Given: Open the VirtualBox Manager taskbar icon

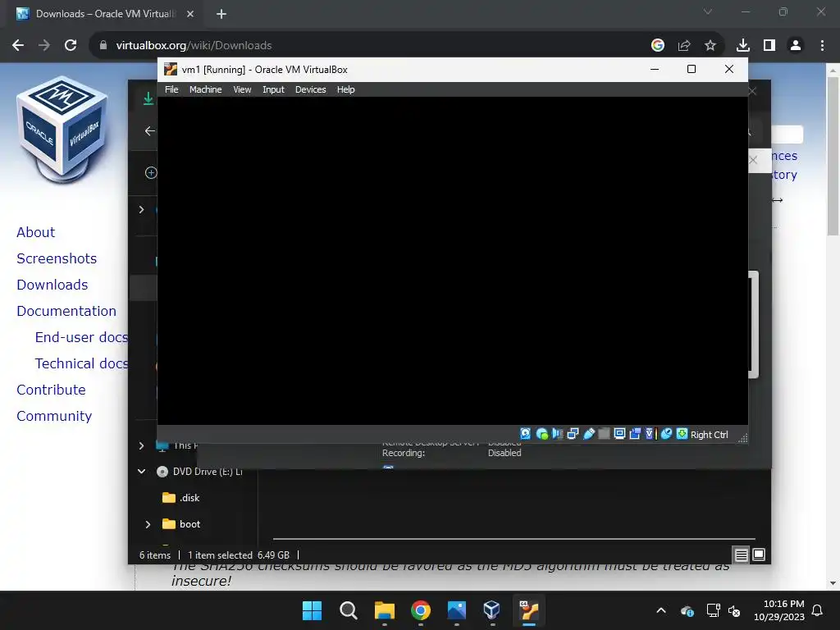Looking at the screenshot, I should pos(492,610).
